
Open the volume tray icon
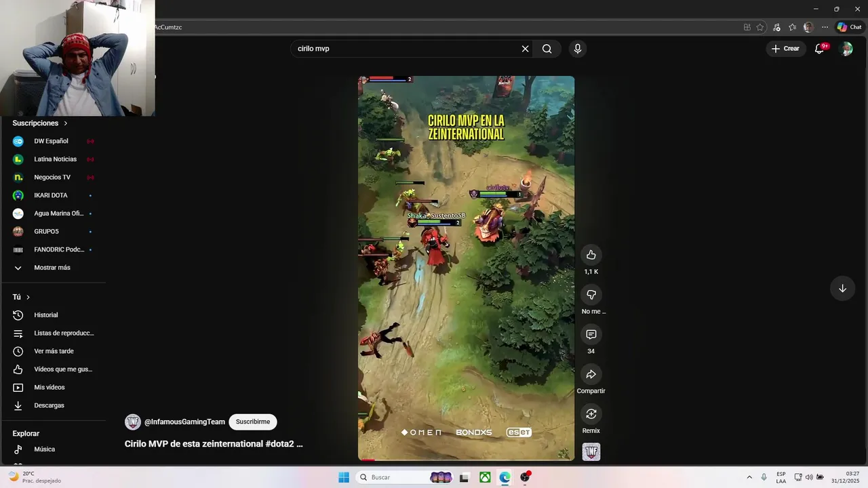(809, 477)
